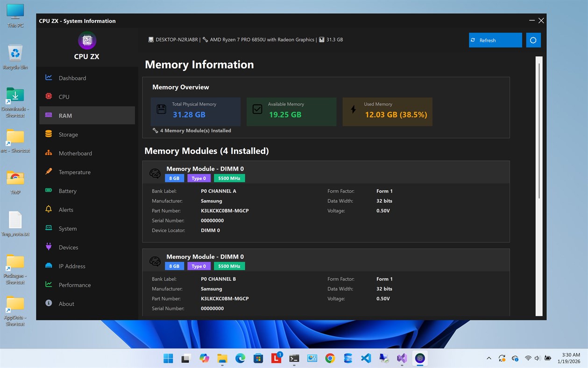Select the Battery sidebar entry
The width and height of the screenshot is (588, 368).
coord(87,191)
